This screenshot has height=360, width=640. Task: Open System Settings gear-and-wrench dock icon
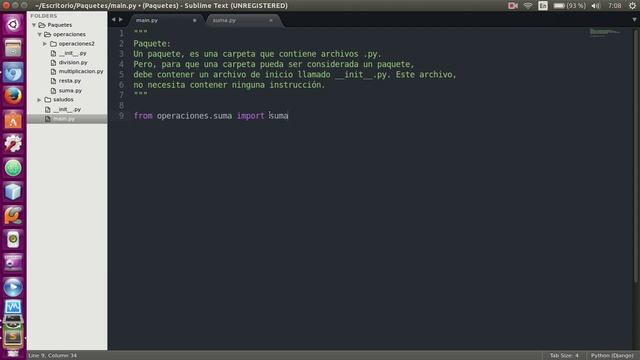[13, 144]
